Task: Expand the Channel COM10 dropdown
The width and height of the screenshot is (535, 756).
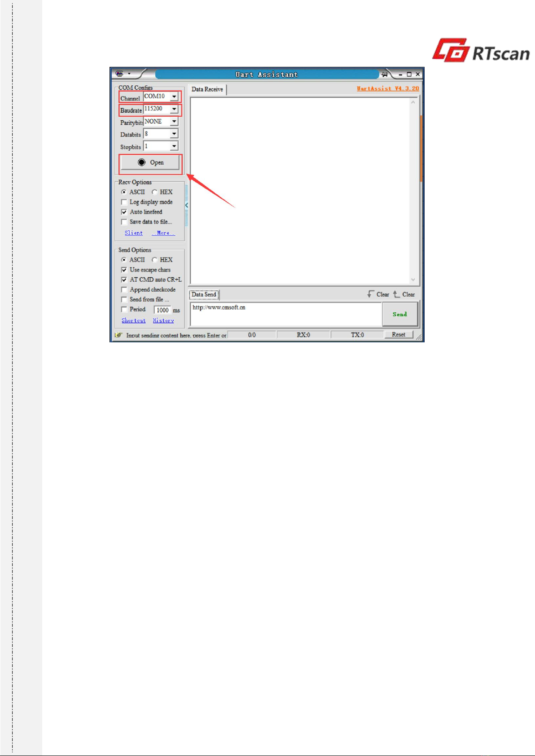Action: click(x=174, y=97)
